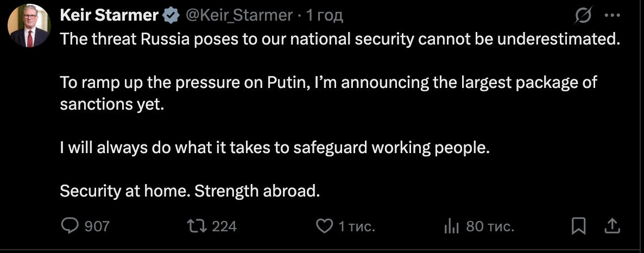Open the @Keir_Starmer handle link
This screenshot has height=253, width=644.
coord(239,16)
